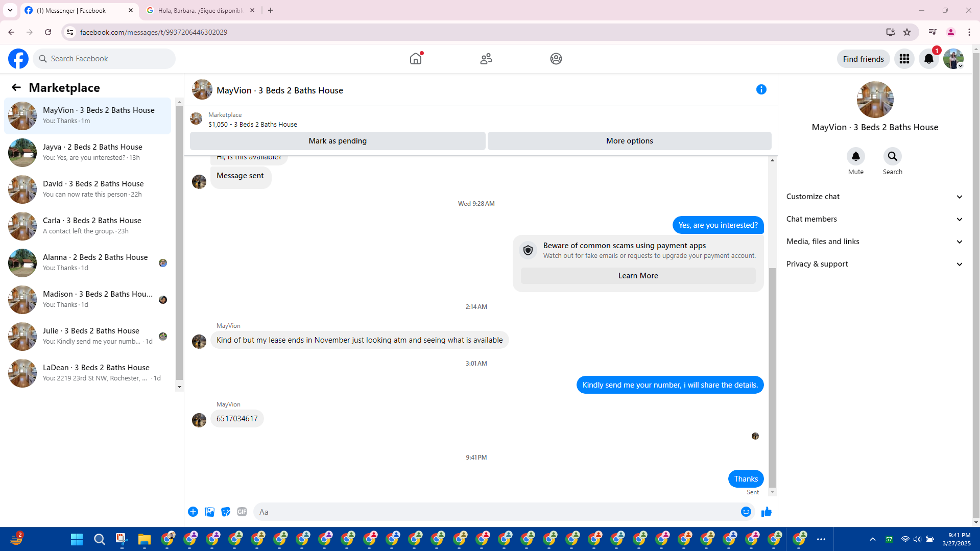980x551 pixels.
Task: Search within the conversation
Action: 893,156
